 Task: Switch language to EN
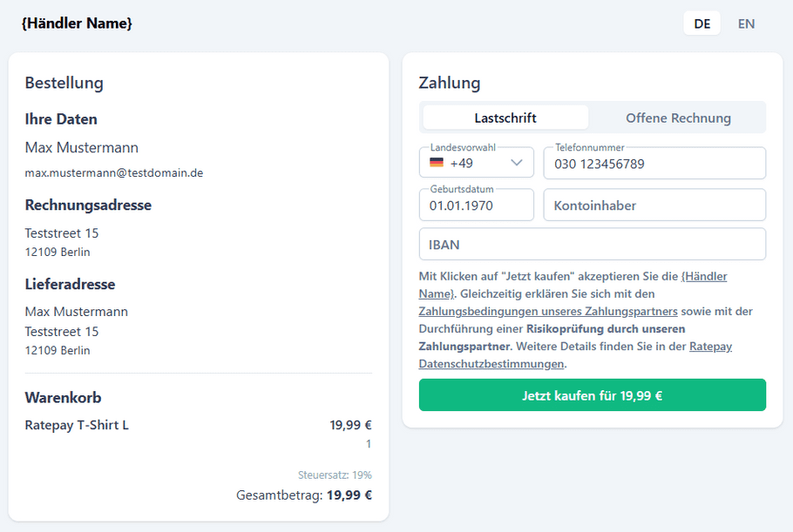pyautogui.click(x=746, y=24)
